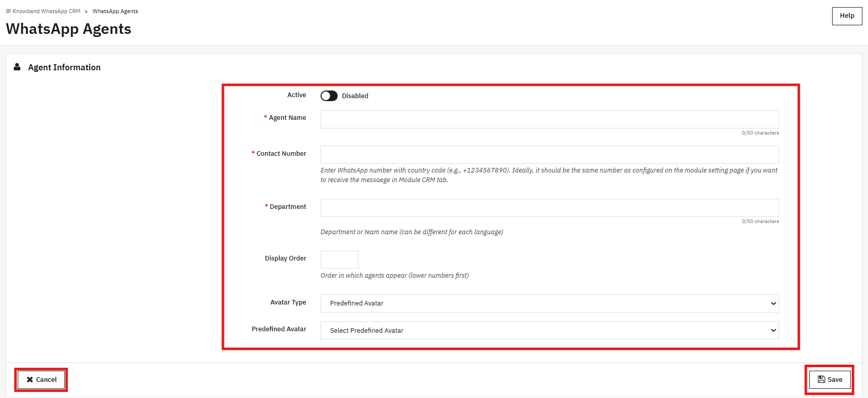Click the chevron arrow of Predefined Avatar
Screen dimensions: 868x398
point(773,330)
